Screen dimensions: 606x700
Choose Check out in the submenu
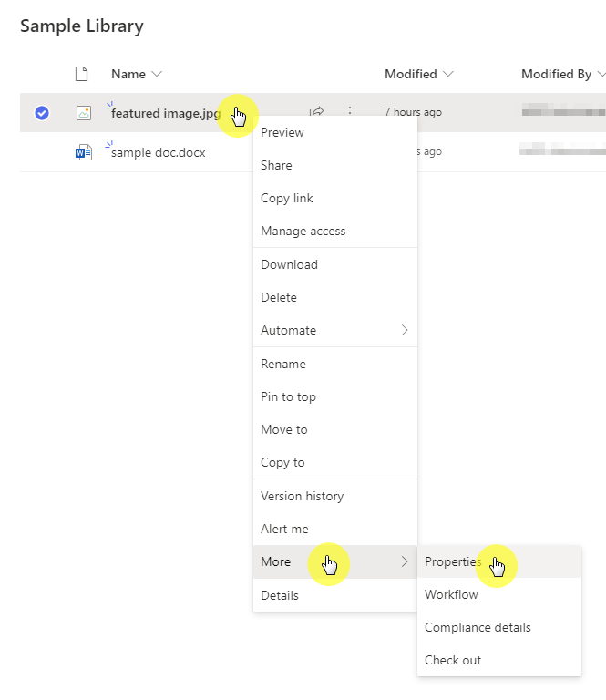(x=499, y=660)
